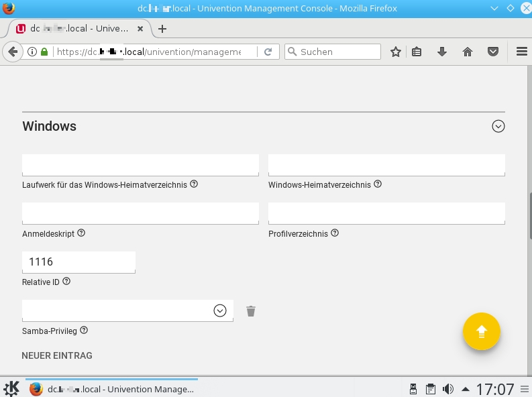Show help for the Windows-Heimatverzeichnis field

tap(378, 184)
